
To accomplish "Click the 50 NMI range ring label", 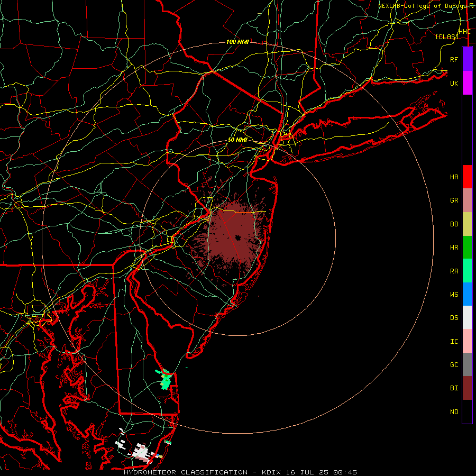I will coord(237,140).
